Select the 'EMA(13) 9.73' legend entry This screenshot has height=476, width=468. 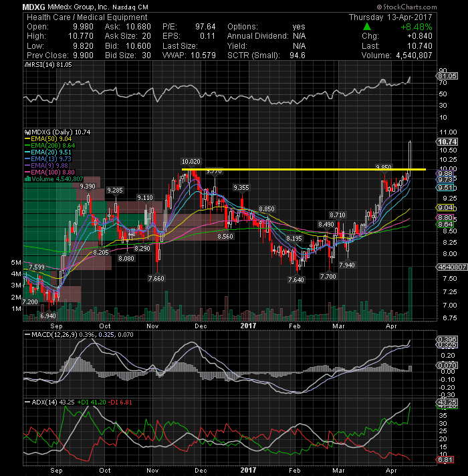point(48,158)
